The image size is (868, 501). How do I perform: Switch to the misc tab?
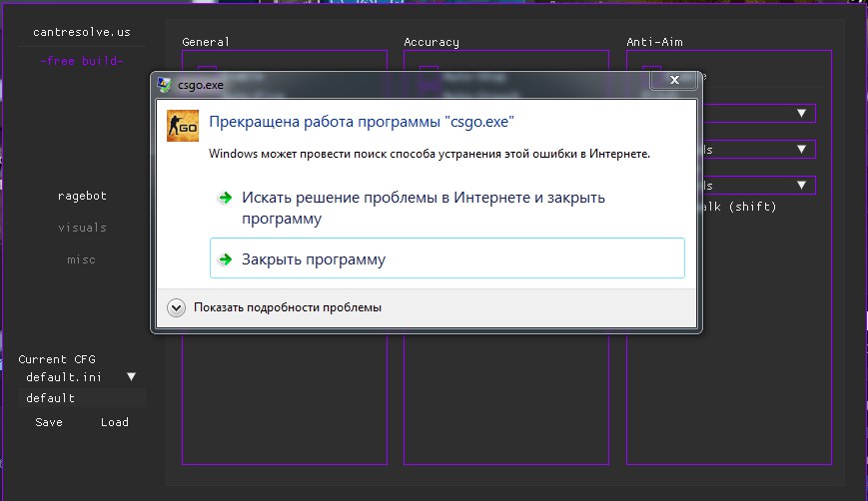(81, 259)
